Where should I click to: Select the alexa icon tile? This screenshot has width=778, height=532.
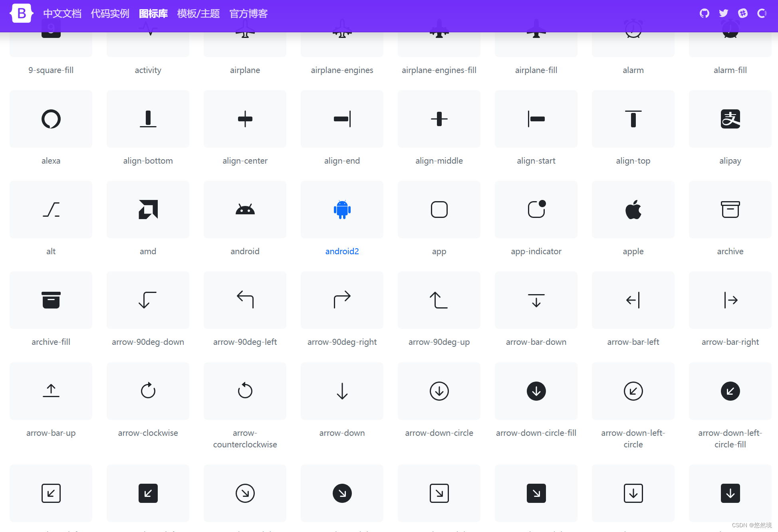[x=51, y=119]
